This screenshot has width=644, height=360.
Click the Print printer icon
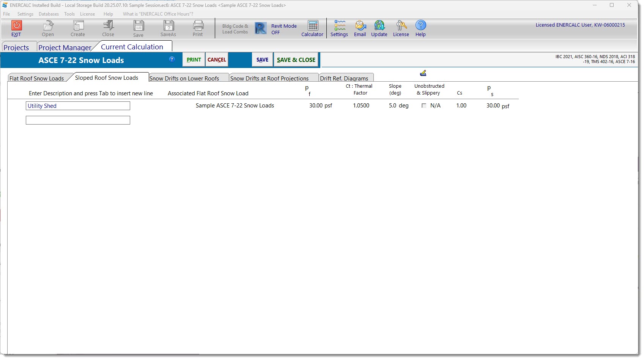pyautogui.click(x=198, y=25)
